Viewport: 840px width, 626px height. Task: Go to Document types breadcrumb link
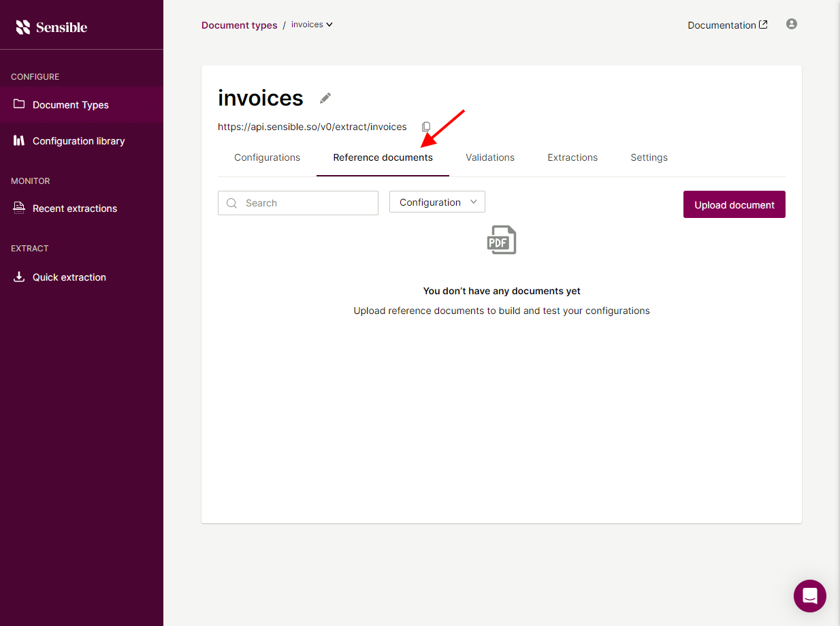240,25
